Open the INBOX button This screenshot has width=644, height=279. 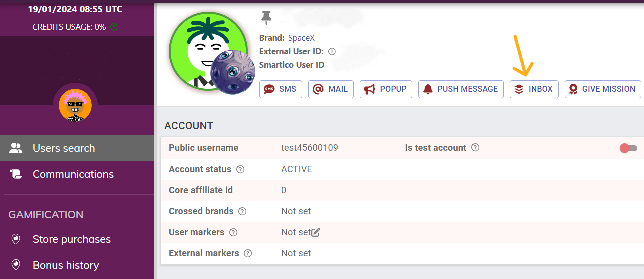point(534,89)
